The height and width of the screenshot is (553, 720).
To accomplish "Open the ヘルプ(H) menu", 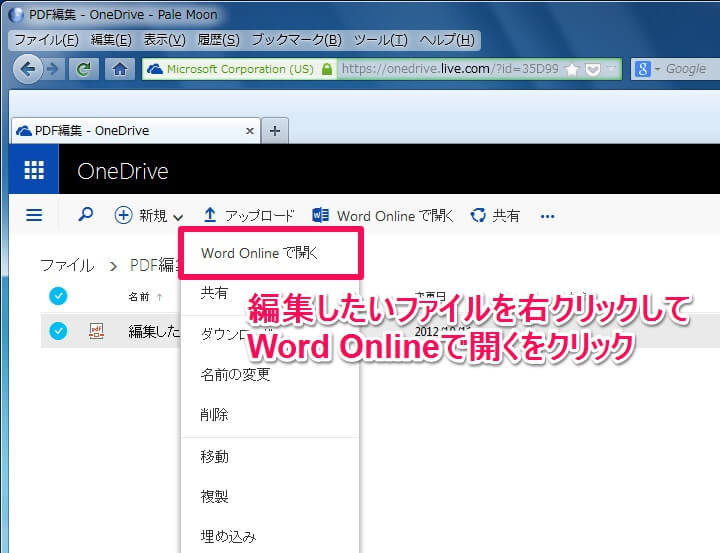I will tap(447, 40).
